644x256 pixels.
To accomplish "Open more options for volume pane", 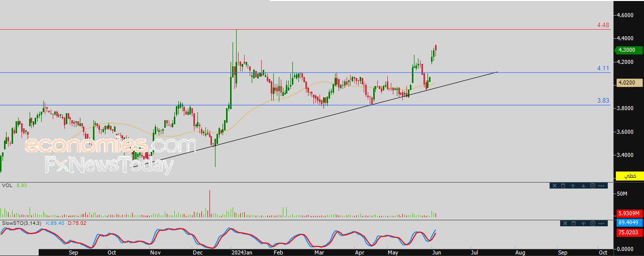I will coord(601,186).
